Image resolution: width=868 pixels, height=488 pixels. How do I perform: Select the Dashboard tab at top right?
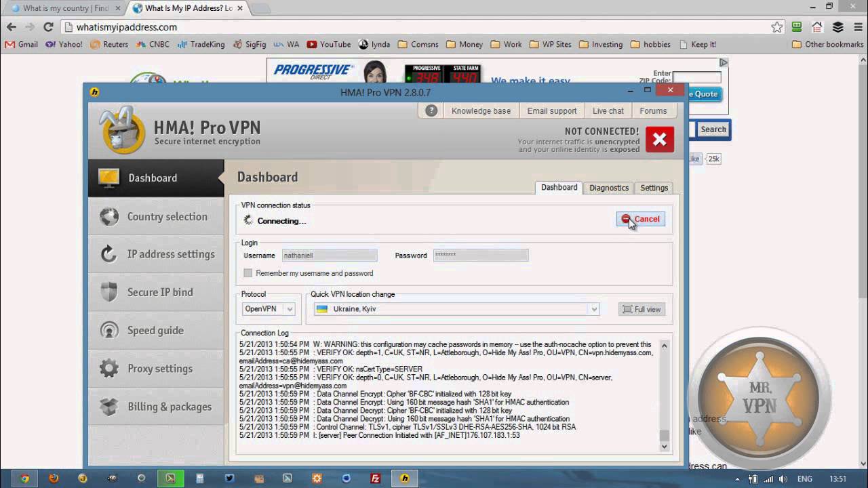pyautogui.click(x=559, y=187)
